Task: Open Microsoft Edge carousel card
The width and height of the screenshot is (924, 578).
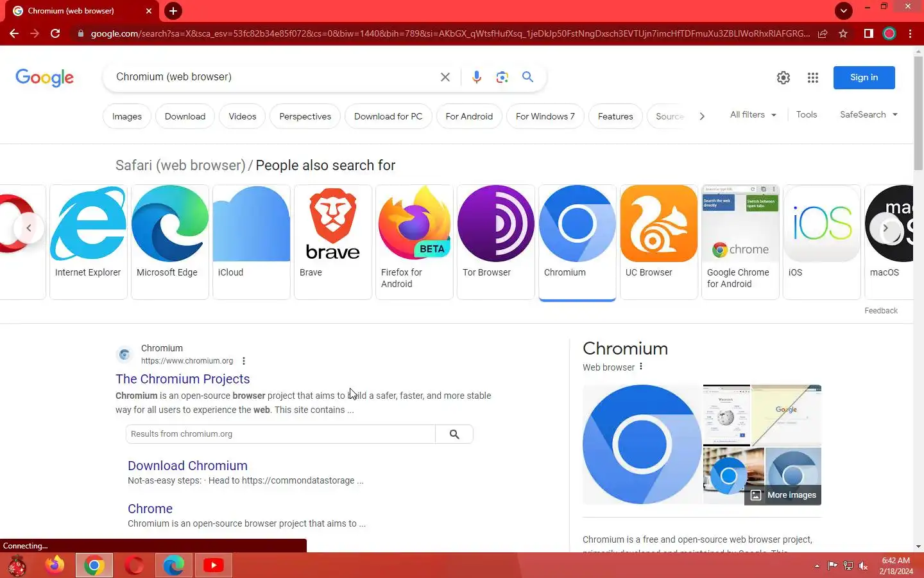Action: pos(170,241)
